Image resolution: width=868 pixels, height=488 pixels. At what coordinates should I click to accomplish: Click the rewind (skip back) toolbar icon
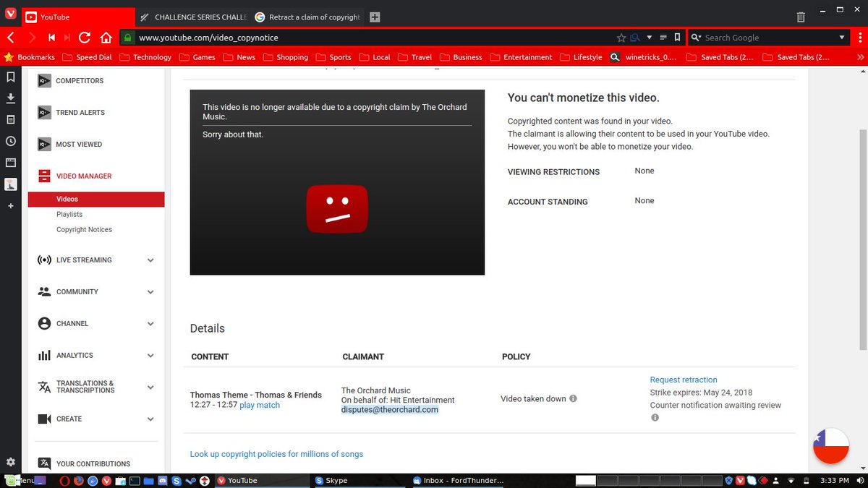click(x=52, y=38)
